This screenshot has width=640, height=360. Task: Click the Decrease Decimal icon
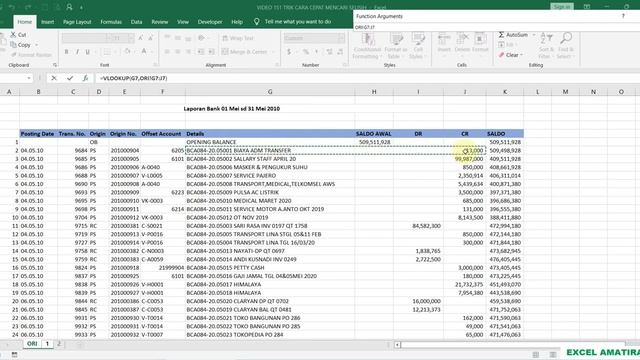pyautogui.click(x=340, y=52)
